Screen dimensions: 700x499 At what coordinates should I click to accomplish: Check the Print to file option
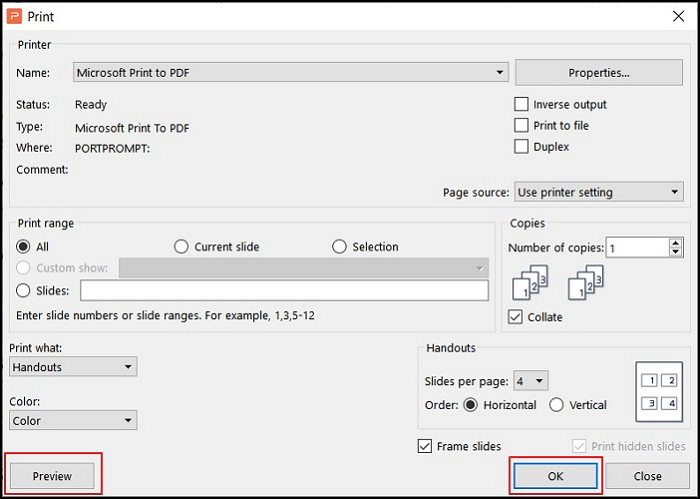[521, 125]
